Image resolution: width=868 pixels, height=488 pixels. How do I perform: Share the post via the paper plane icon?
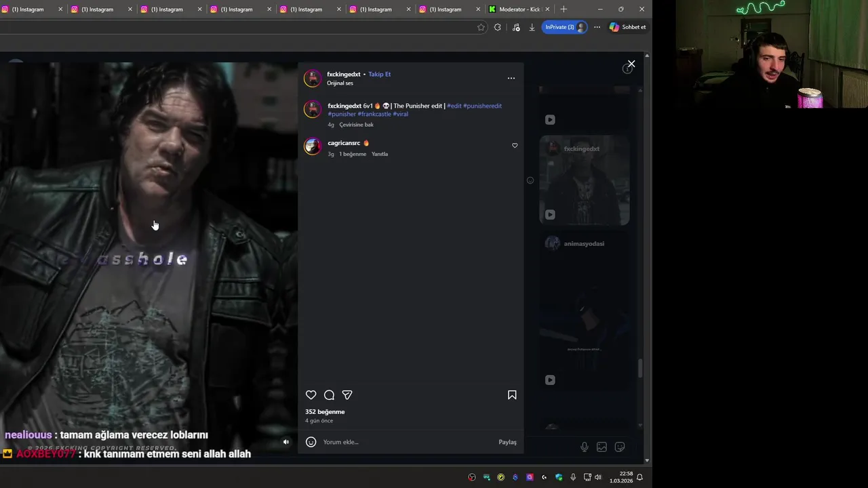click(x=347, y=395)
